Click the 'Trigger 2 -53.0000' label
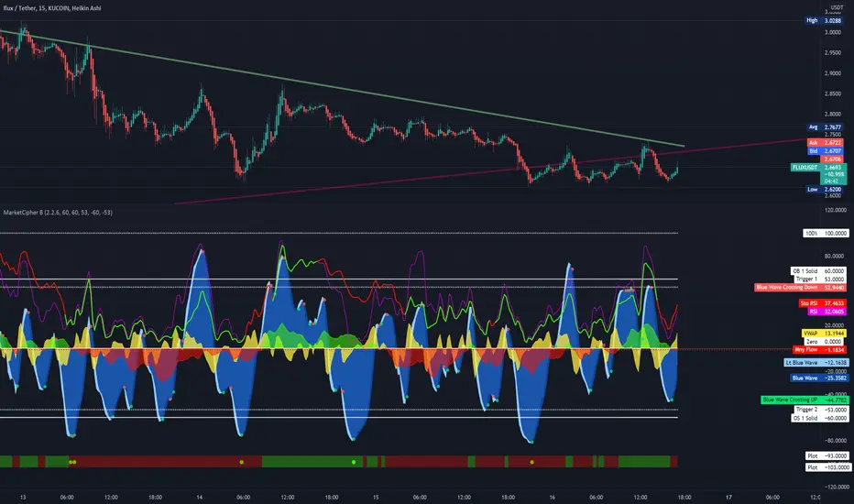The height and width of the screenshot is (504, 854). (821, 410)
